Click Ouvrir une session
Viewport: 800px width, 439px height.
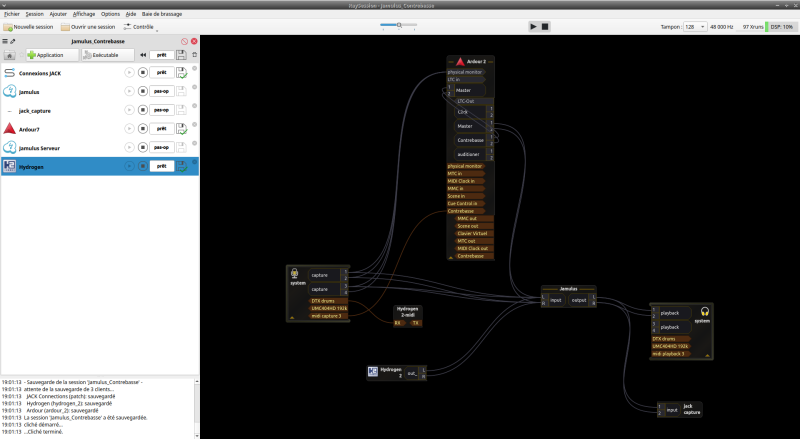[90, 27]
